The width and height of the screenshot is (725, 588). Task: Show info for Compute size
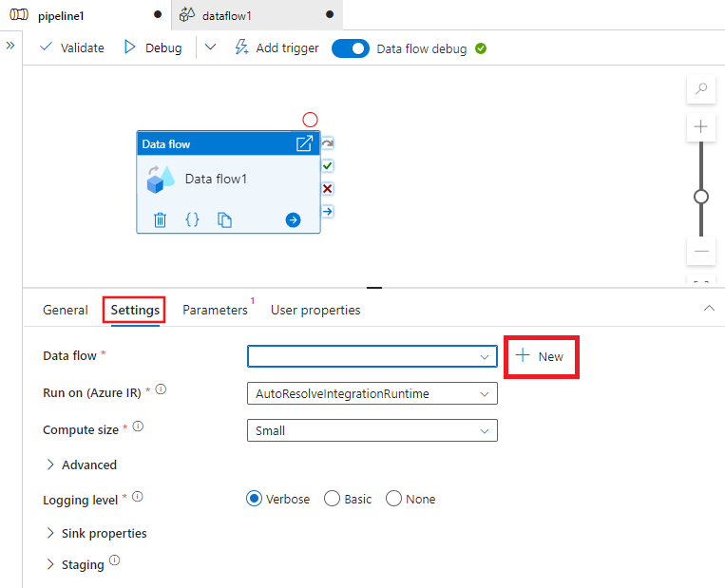[x=138, y=427]
